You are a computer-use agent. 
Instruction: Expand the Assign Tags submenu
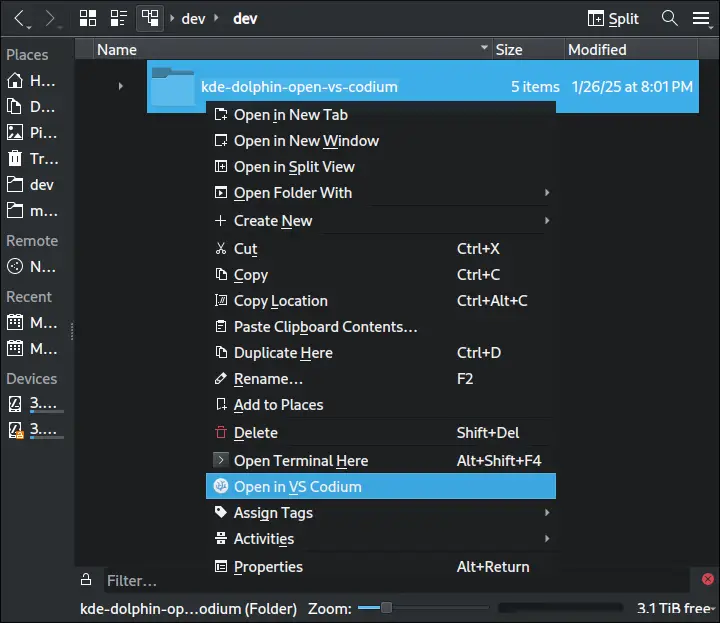pos(381,512)
